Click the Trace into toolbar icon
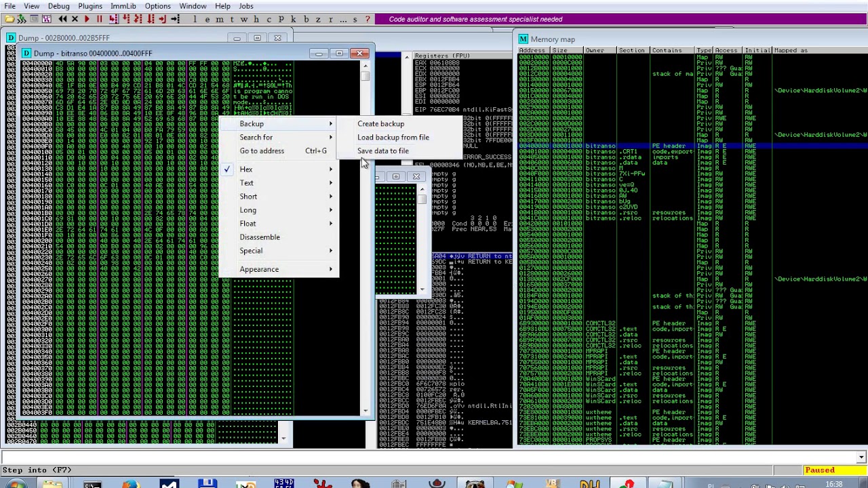The width and height of the screenshot is (868, 488). tap(138, 19)
